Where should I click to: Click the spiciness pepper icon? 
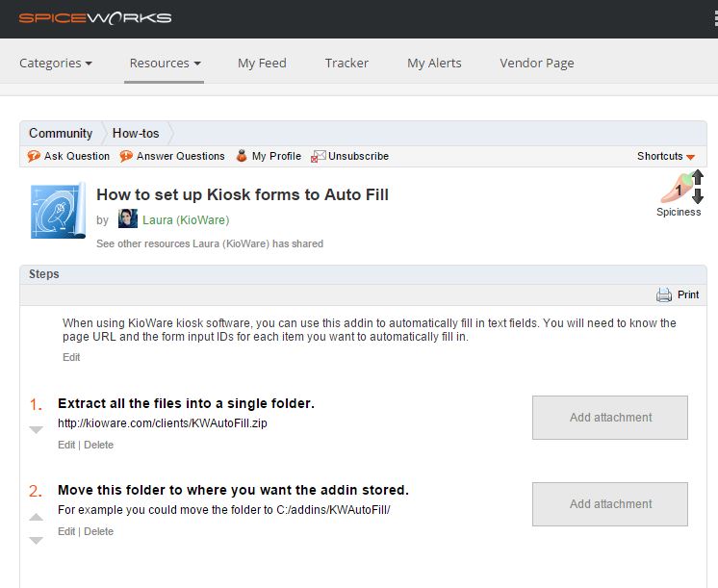(676, 189)
